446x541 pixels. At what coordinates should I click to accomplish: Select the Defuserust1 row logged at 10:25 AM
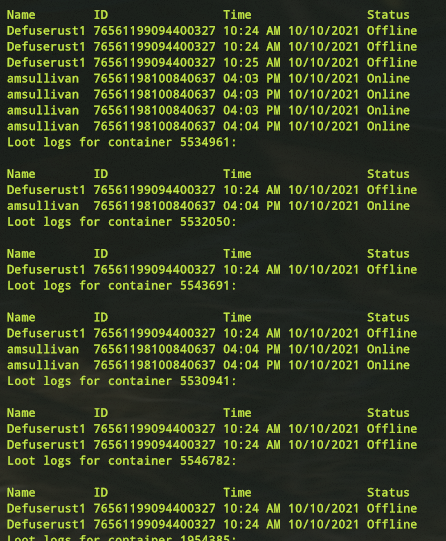pyautogui.click(x=212, y=62)
